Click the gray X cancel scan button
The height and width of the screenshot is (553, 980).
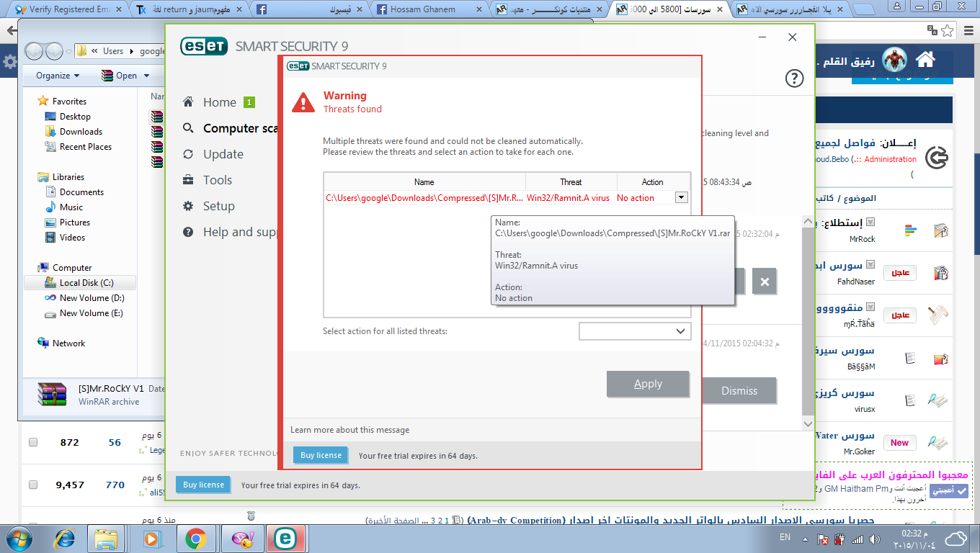coord(764,282)
